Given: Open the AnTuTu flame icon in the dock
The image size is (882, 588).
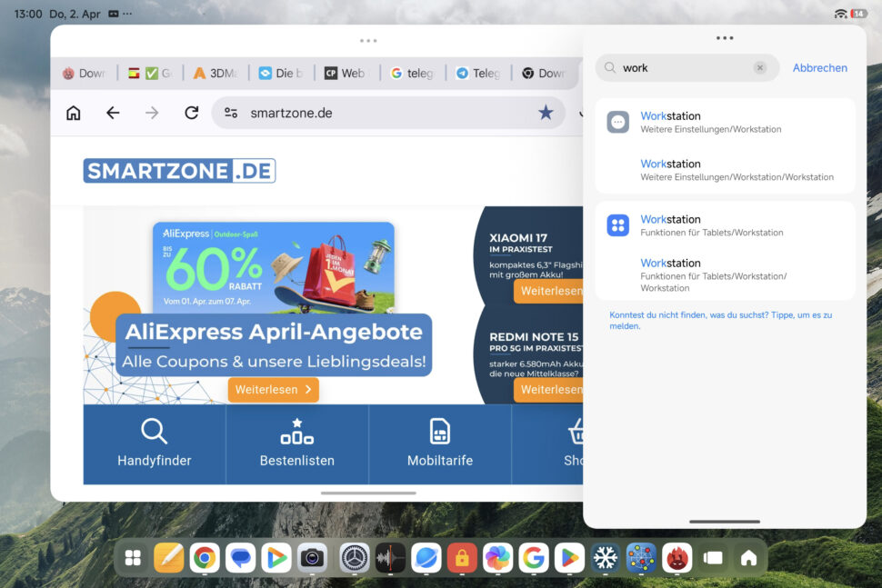Looking at the screenshot, I should (677, 557).
